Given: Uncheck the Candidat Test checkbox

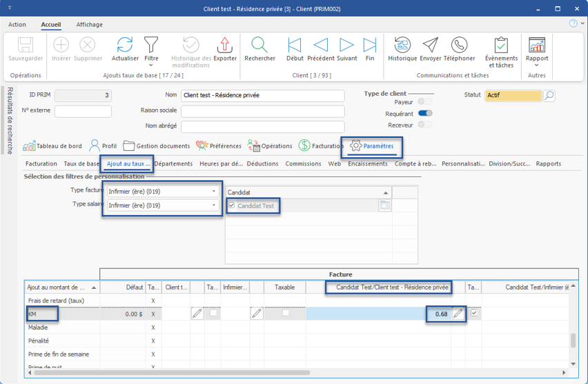Looking at the screenshot, I should (232, 205).
